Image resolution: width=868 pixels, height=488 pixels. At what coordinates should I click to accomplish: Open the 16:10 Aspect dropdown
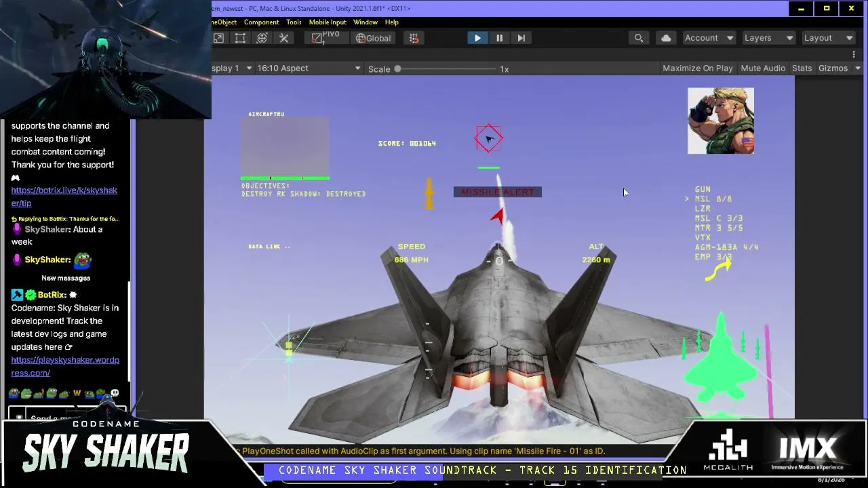309,68
